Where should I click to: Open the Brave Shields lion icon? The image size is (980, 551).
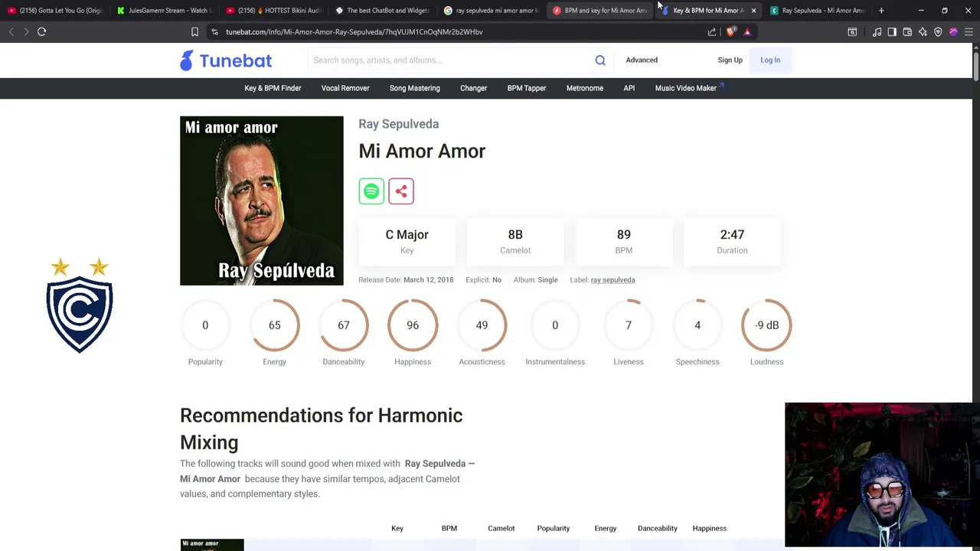731,32
